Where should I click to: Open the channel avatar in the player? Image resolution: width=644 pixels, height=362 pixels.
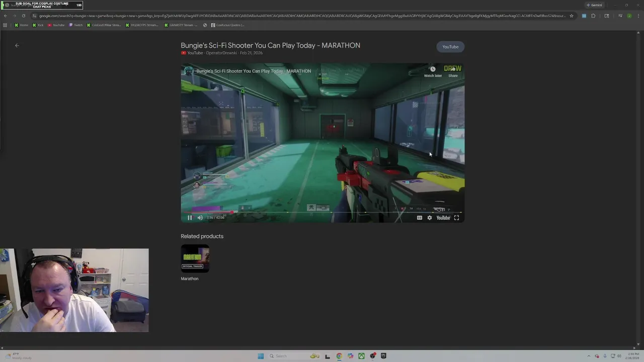coord(189,71)
